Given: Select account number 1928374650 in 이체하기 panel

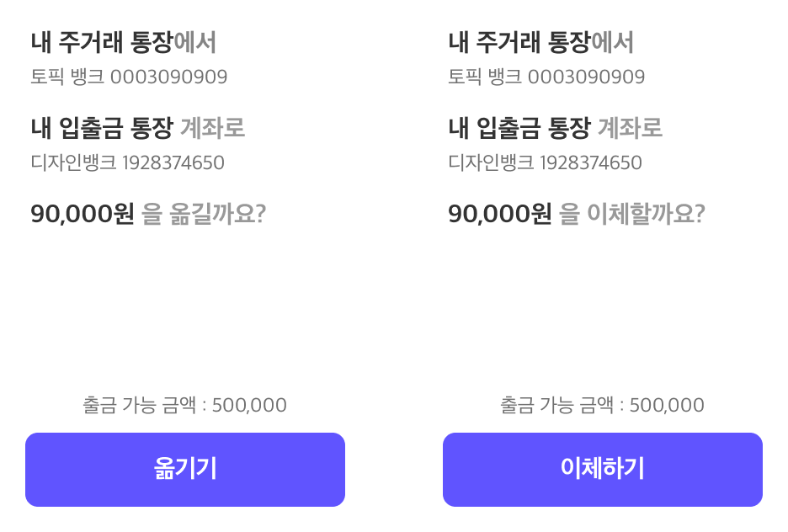Looking at the screenshot, I should (591, 163).
